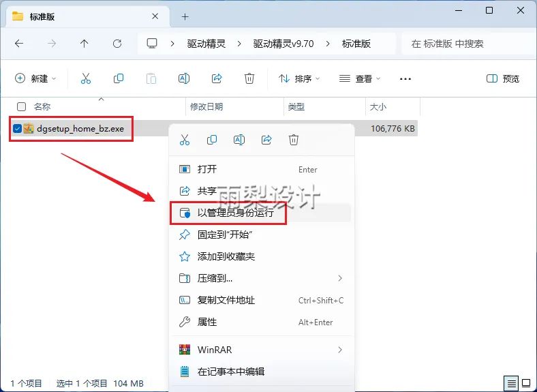Click the Paste icon in the Explorer toolbar
The image size is (537, 392).
click(151, 79)
